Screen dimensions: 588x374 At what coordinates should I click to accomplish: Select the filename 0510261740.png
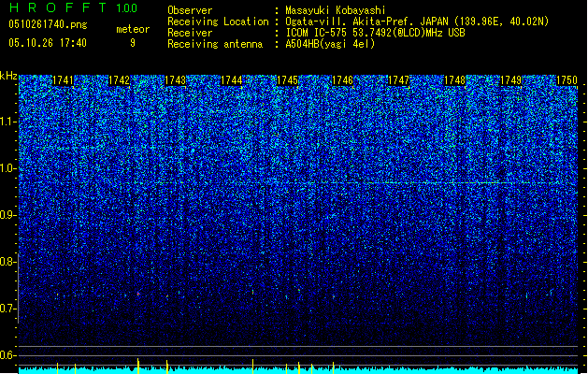pyautogui.click(x=48, y=24)
